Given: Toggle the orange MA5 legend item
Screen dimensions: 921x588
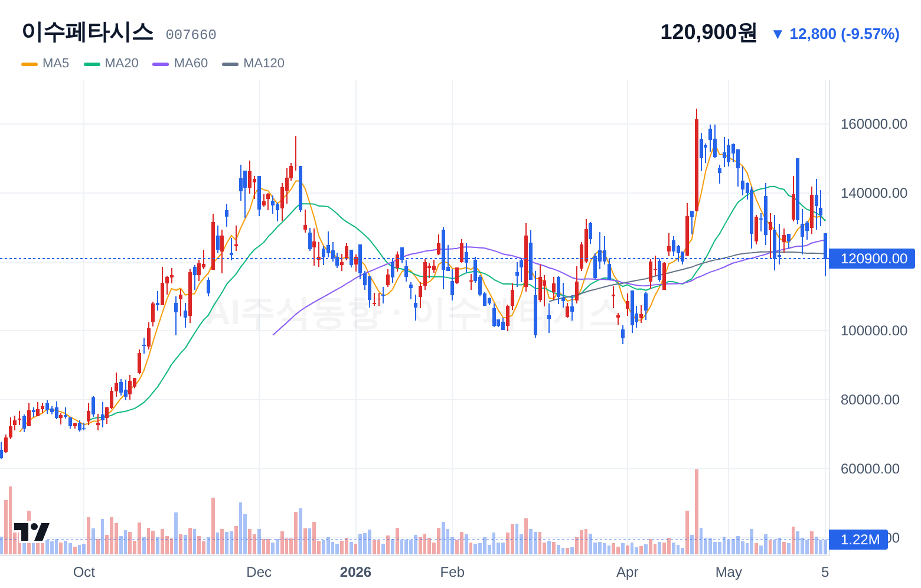Looking at the screenshot, I should coord(45,63).
